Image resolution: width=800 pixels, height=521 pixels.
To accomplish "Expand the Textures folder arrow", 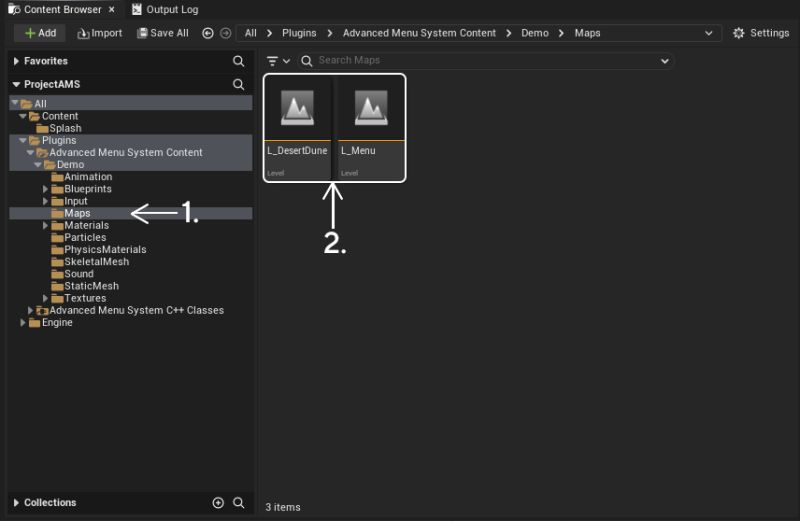I will pyautogui.click(x=45, y=298).
